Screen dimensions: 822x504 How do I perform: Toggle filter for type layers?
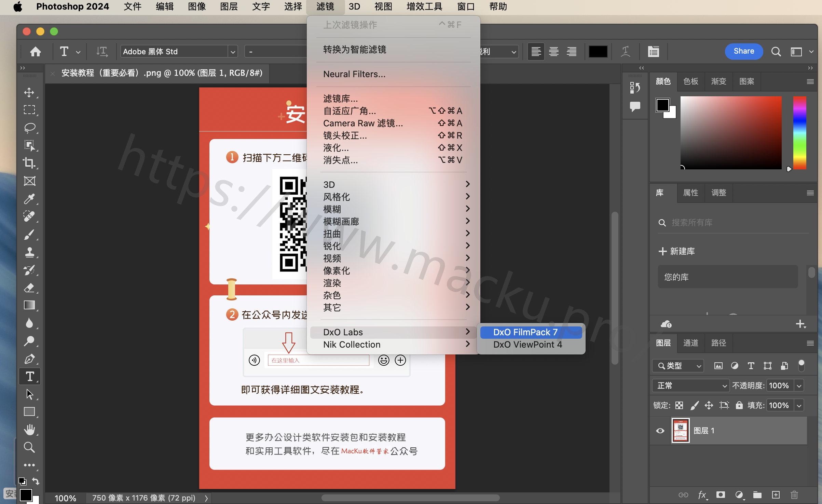click(751, 366)
